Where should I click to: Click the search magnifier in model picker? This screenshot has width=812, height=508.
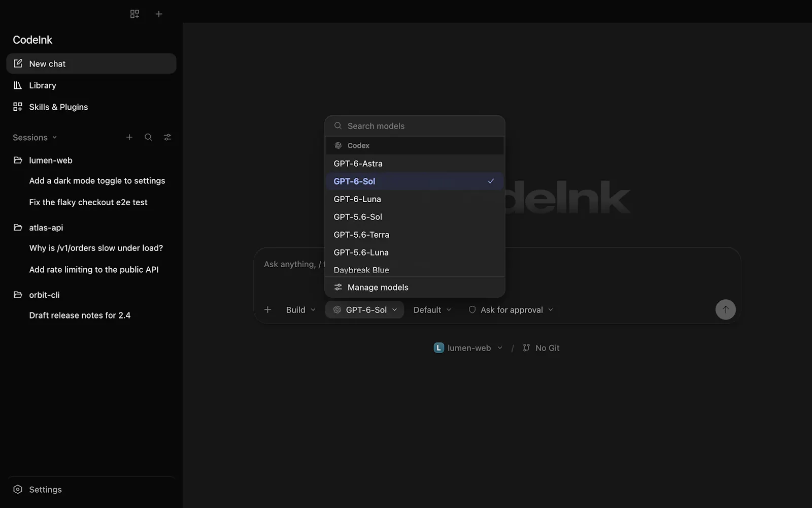pos(338,125)
